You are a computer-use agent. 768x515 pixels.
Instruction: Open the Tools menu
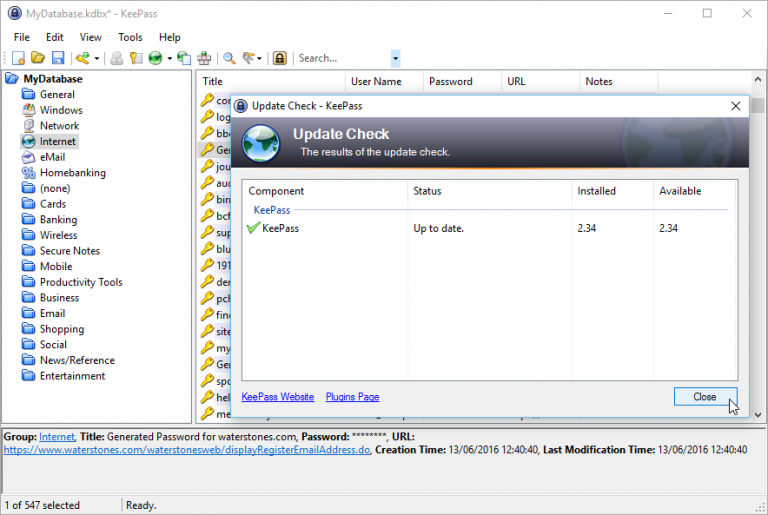[130, 37]
